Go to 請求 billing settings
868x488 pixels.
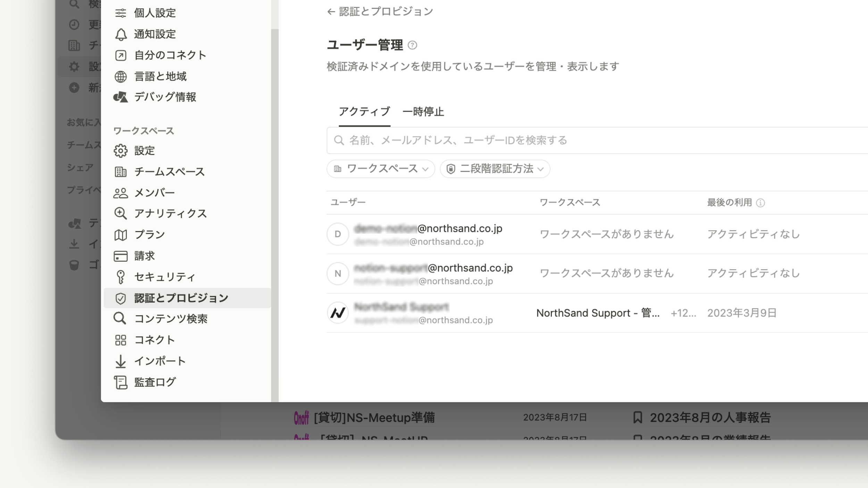point(144,256)
